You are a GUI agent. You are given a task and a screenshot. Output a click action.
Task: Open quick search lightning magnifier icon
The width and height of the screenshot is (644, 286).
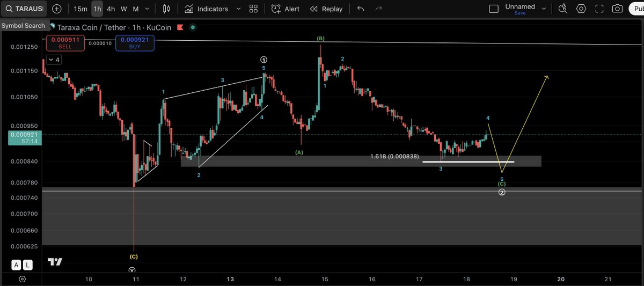[562, 9]
